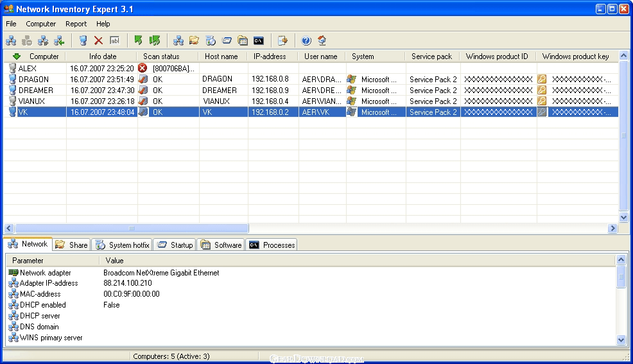
Task: Switch to the Processes tab
Action: 272,245
